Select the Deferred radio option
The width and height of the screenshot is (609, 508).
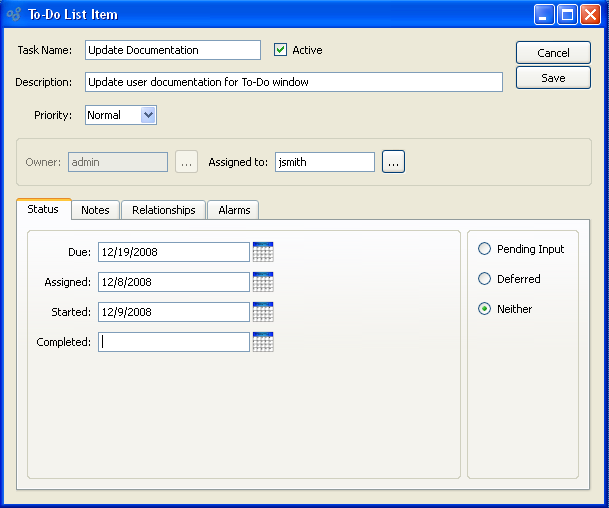(485, 279)
